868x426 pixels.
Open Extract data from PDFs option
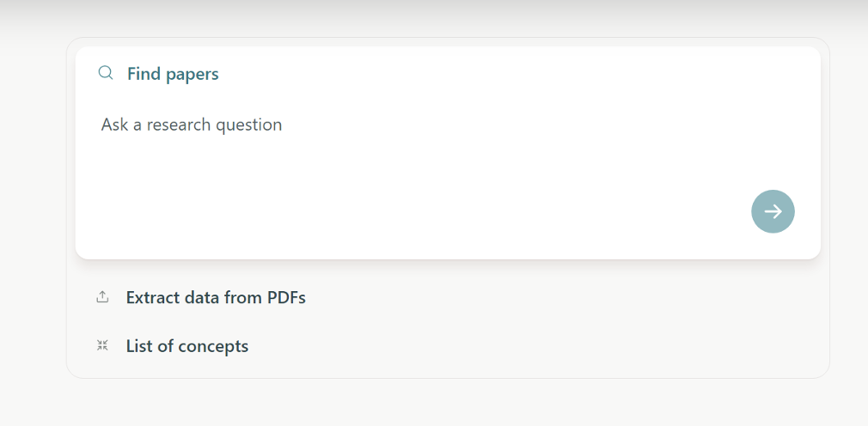tap(216, 298)
